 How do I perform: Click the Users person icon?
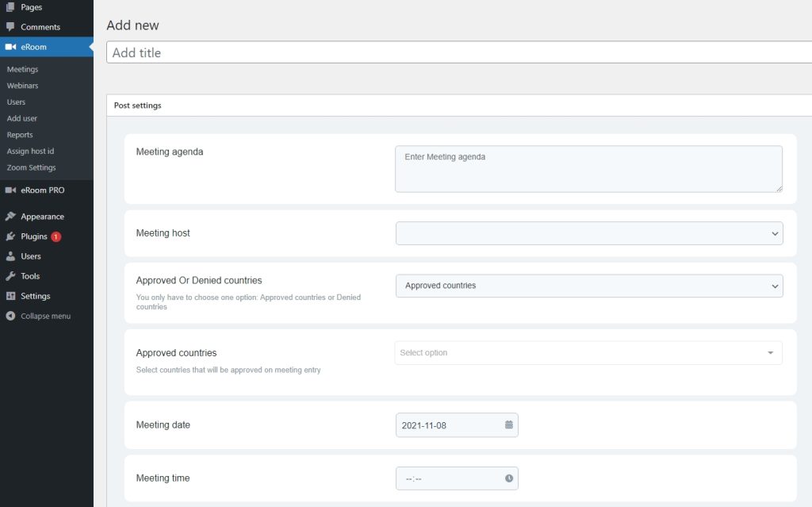pos(10,256)
